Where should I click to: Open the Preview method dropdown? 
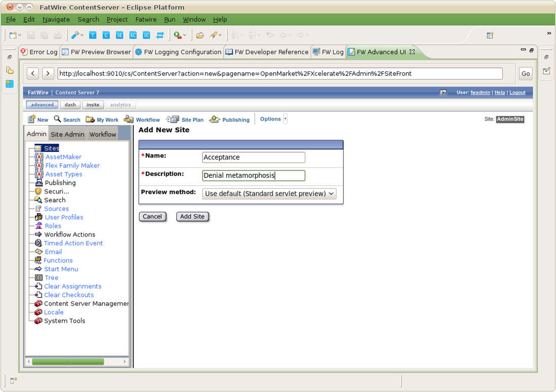tap(269, 193)
